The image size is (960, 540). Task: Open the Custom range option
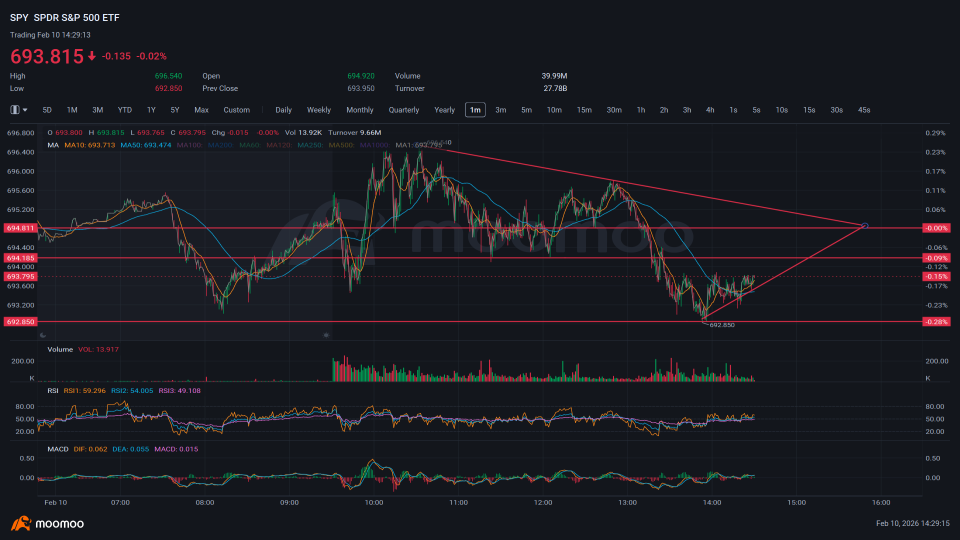(x=237, y=110)
